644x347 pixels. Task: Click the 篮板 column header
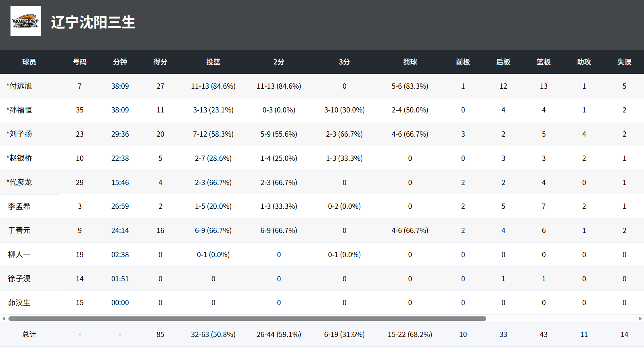point(544,62)
